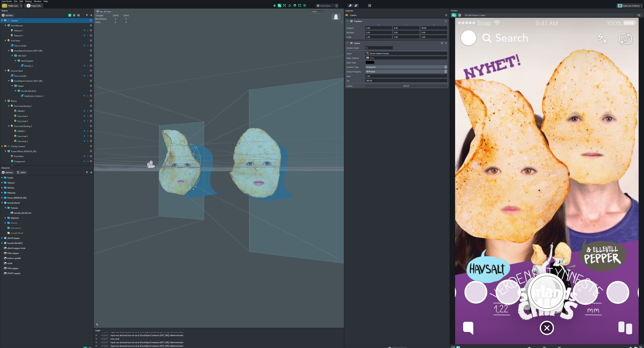This screenshot has width=644, height=348.
Task: Switch Objects panel to hierarchy view
Action: 70,15
